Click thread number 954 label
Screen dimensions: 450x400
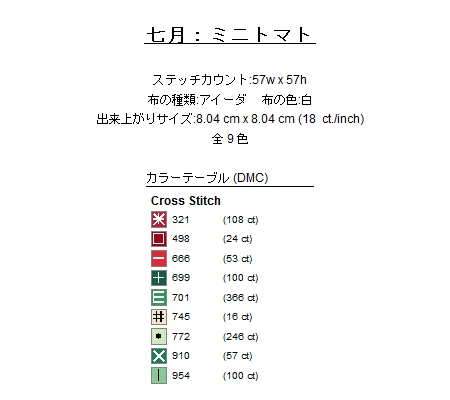181,376
